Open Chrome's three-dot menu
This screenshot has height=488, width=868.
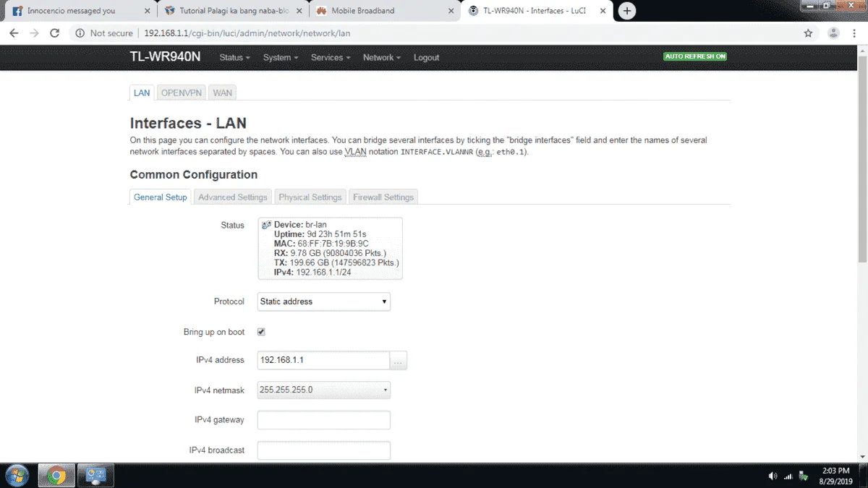(856, 33)
